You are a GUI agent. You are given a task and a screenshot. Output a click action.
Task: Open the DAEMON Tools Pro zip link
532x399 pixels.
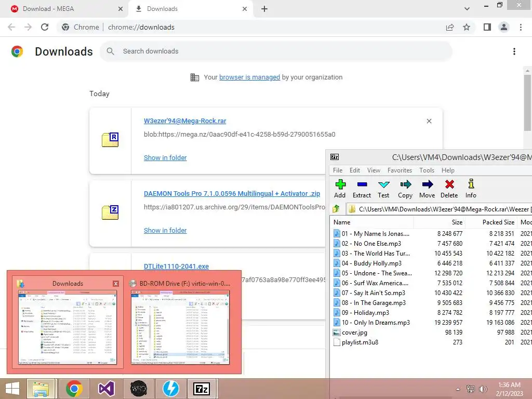(232, 193)
